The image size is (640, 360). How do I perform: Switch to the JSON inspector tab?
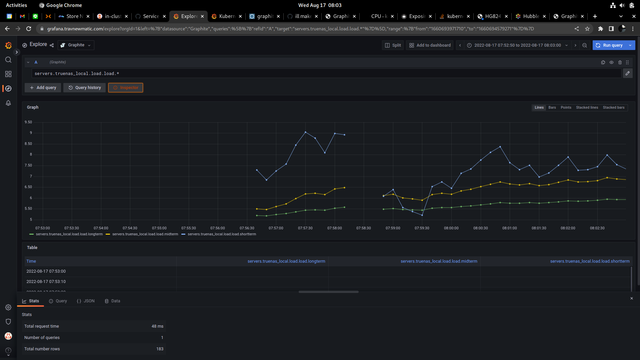pos(86,301)
